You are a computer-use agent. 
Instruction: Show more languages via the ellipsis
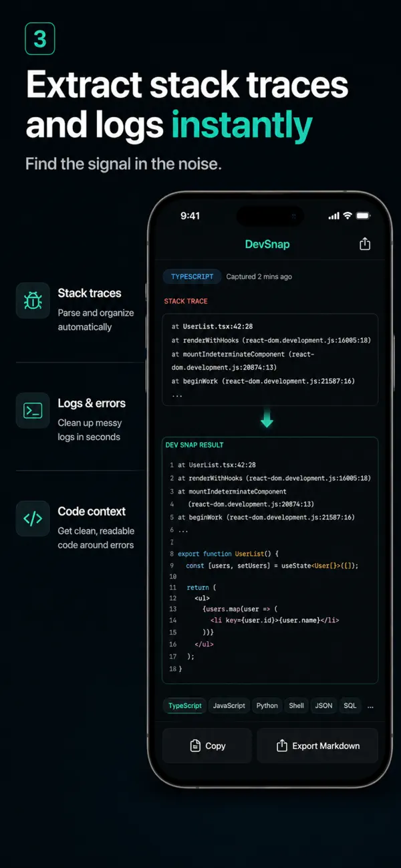(371, 706)
